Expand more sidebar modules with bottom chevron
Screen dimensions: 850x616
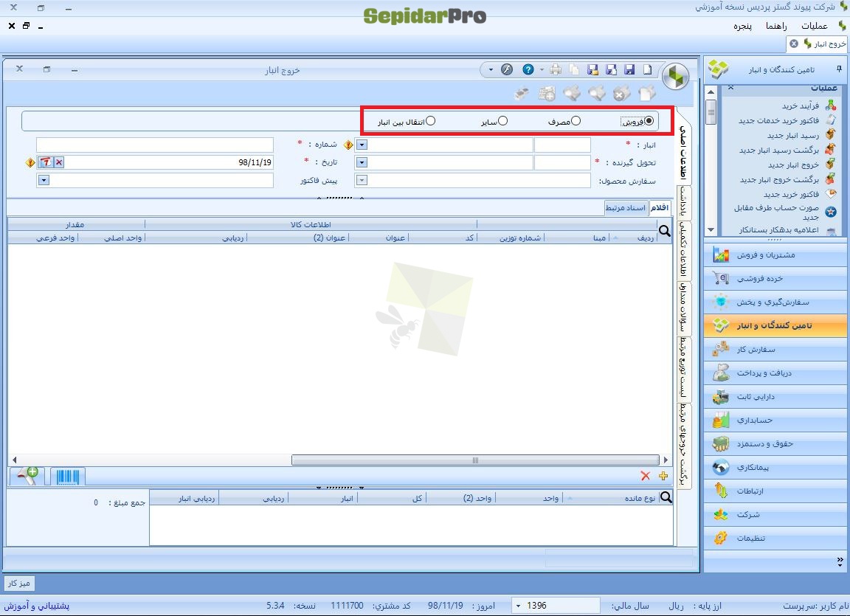[840, 561]
